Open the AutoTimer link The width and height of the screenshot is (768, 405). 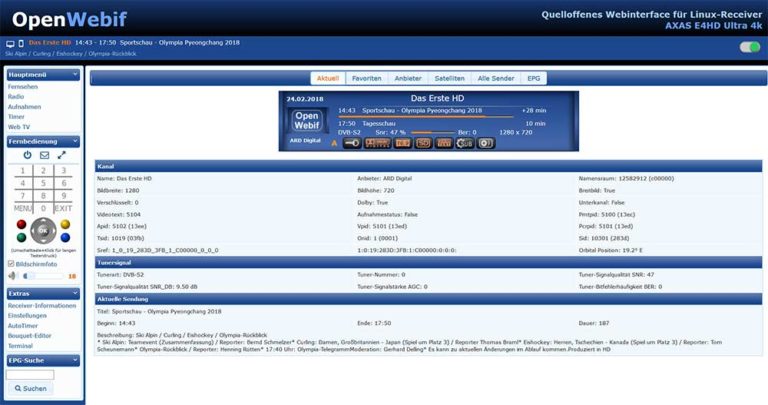pos(23,326)
